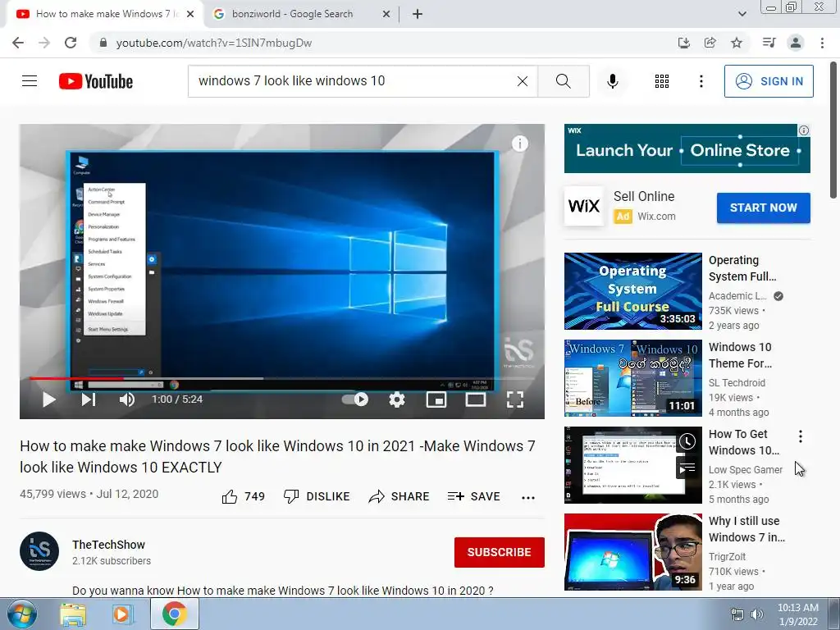Click START NOW on Wix ad
The height and width of the screenshot is (630, 840).
pos(764,208)
